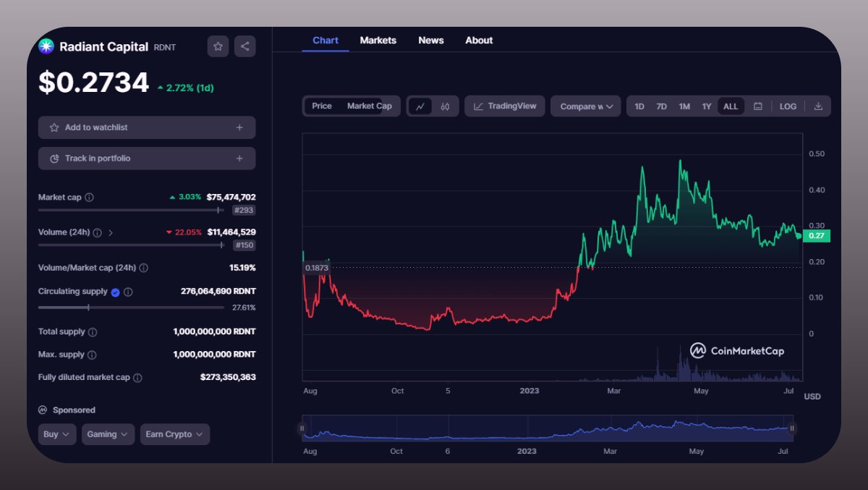Click the #150 volume rank badge

pos(244,245)
